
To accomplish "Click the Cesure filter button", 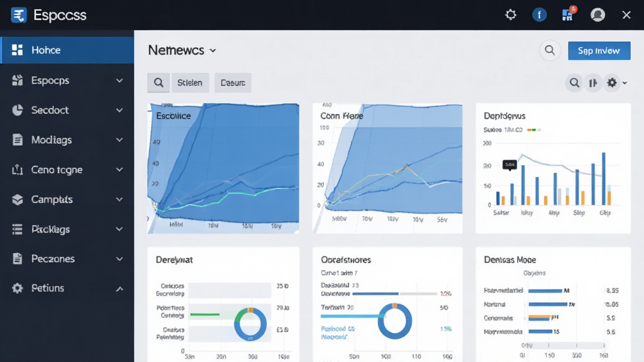I will (x=233, y=83).
